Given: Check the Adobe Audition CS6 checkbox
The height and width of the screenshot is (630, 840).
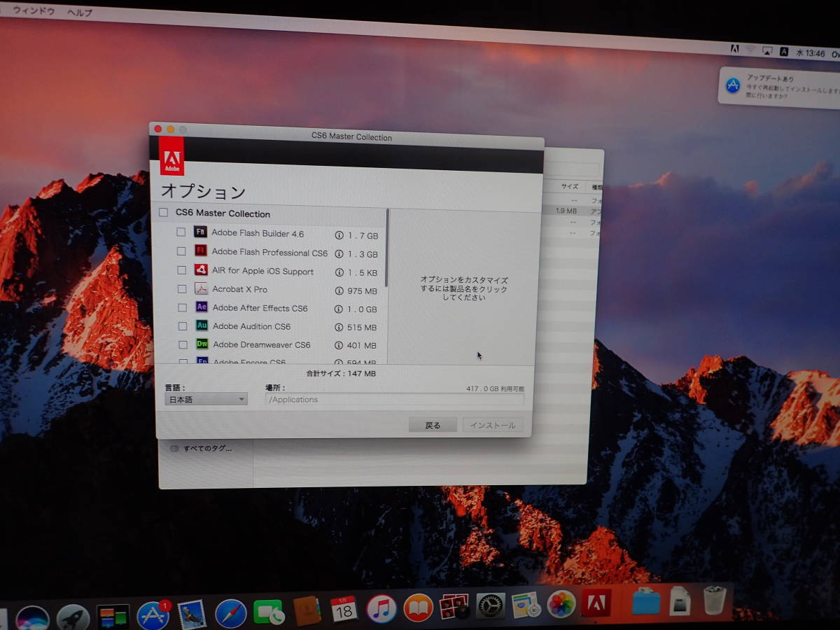Looking at the screenshot, I should pos(183,325).
